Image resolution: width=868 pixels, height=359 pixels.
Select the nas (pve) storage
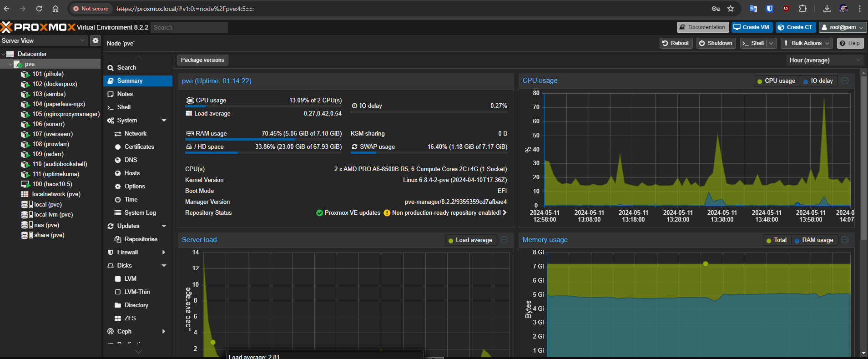point(46,225)
